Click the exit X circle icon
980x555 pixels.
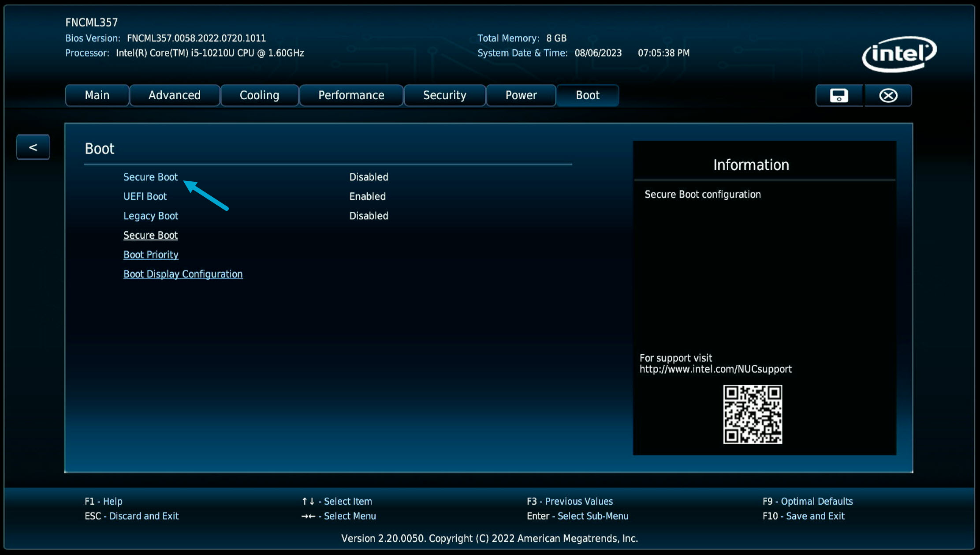pos(888,95)
